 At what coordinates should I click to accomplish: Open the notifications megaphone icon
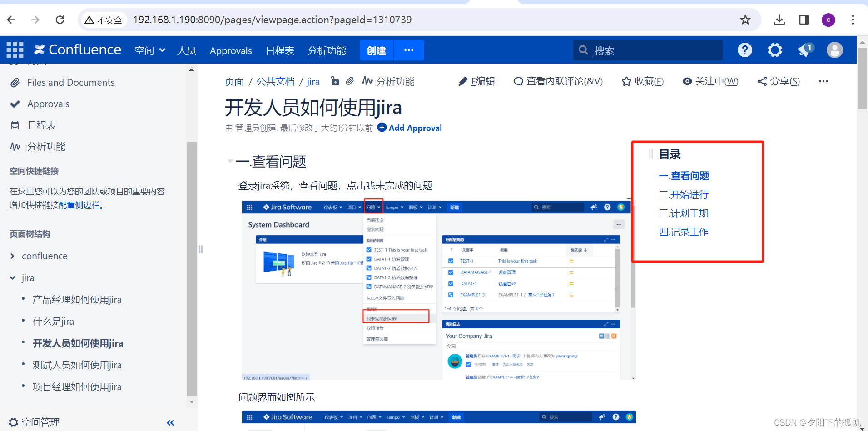pos(805,50)
